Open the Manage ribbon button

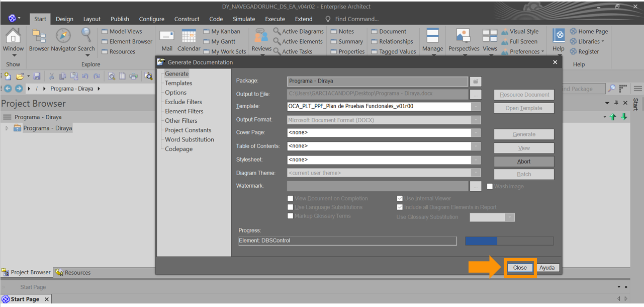click(432, 40)
